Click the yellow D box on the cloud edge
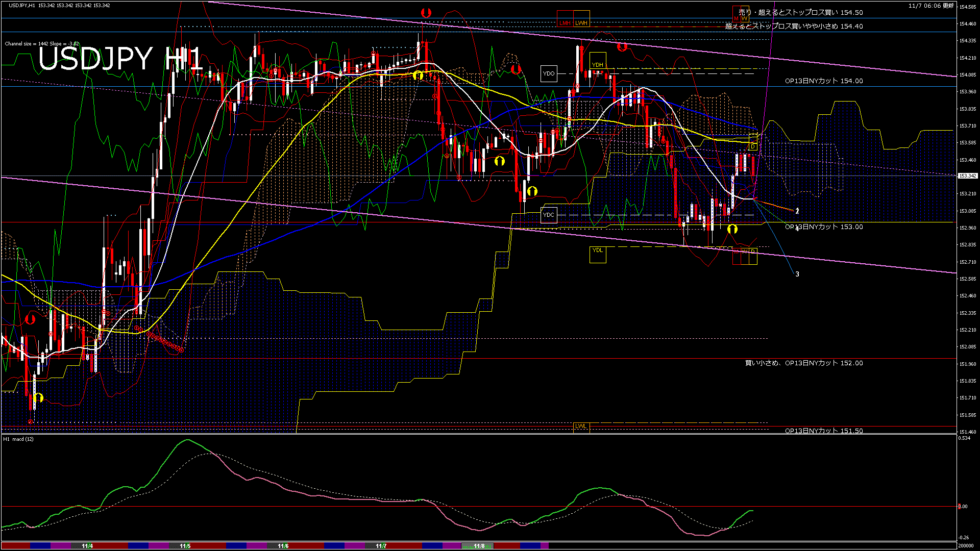This screenshot has height=551, width=980. pyautogui.click(x=752, y=147)
